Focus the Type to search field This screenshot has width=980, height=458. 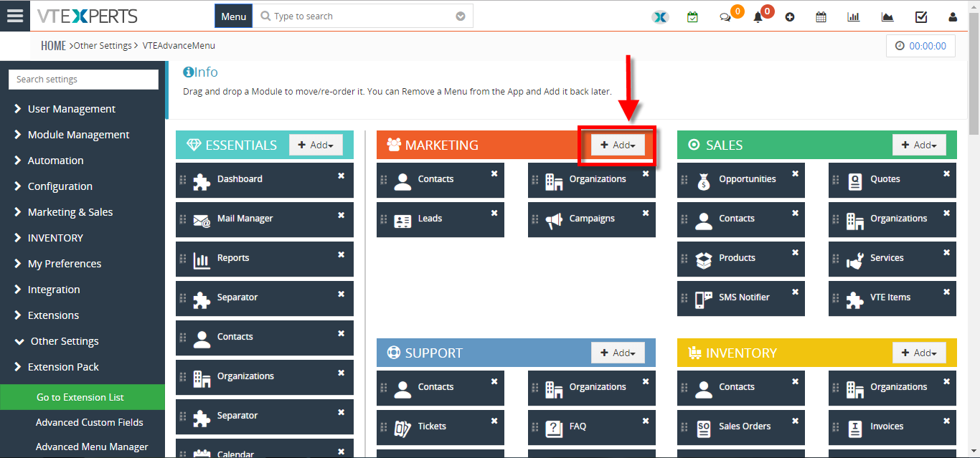click(362, 16)
